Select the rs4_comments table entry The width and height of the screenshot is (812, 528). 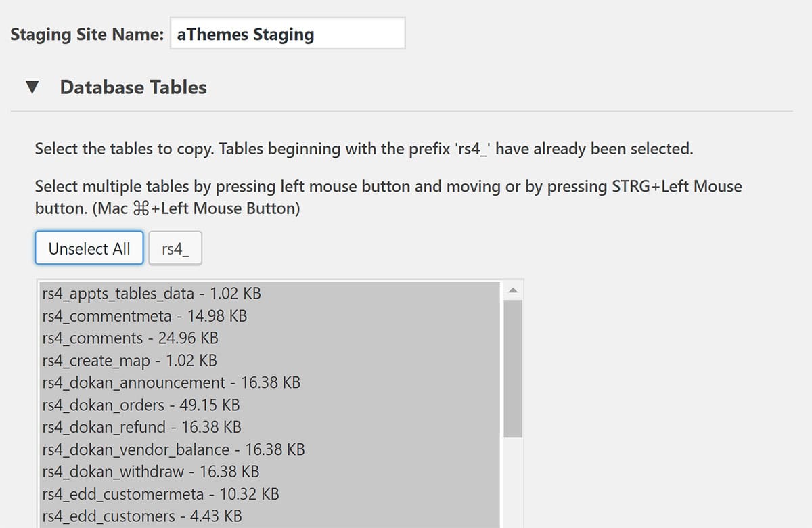click(129, 338)
